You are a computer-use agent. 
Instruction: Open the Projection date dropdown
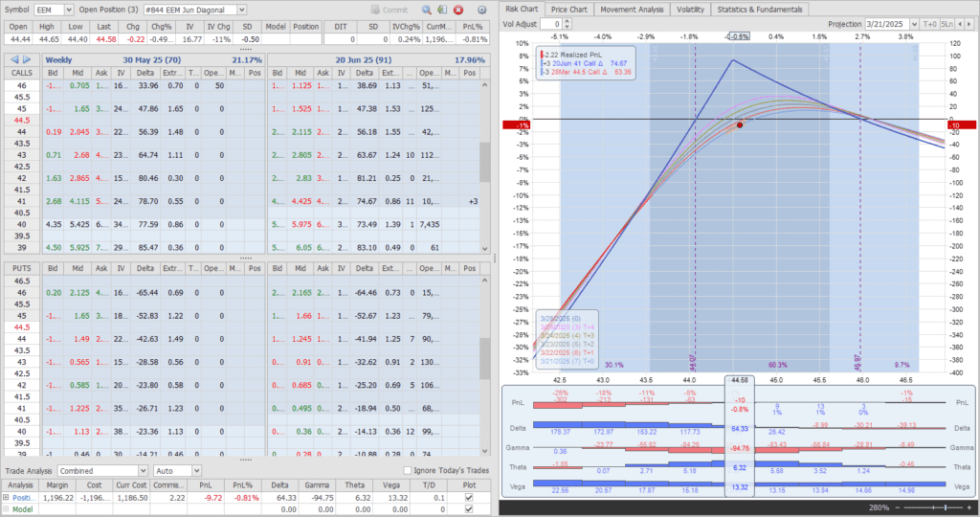point(914,24)
